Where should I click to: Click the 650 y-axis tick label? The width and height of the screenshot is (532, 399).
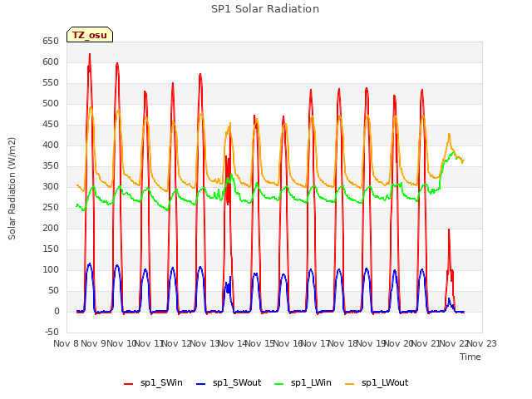(x=51, y=42)
